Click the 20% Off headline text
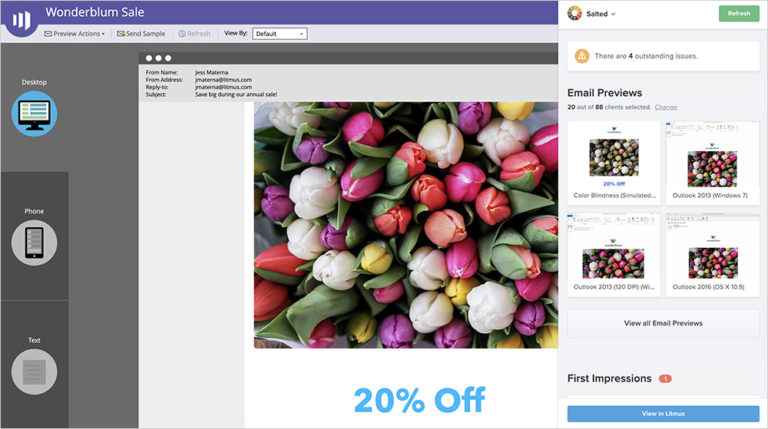Image resolution: width=768 pixels, height=429 pixels. click(419, 400)
